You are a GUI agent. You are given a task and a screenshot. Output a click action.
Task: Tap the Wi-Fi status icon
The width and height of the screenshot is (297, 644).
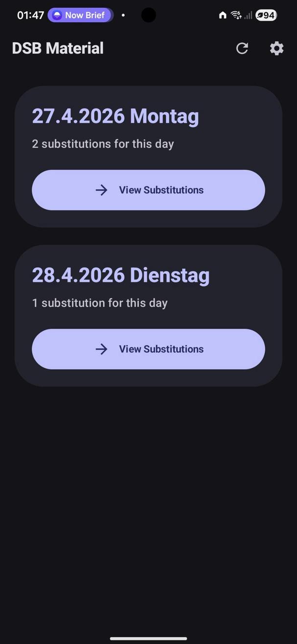point(236,15)
